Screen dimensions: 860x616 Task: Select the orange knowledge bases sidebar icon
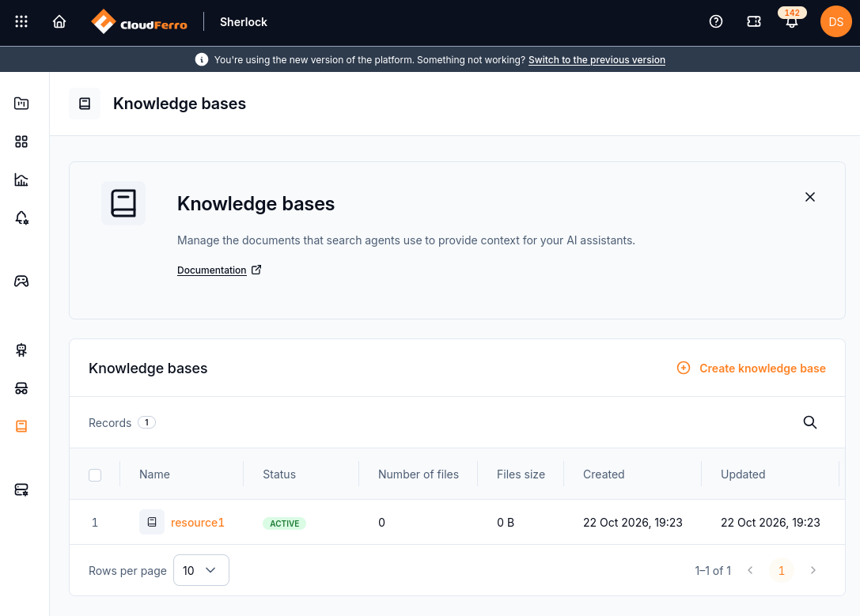tap(21, 426)
